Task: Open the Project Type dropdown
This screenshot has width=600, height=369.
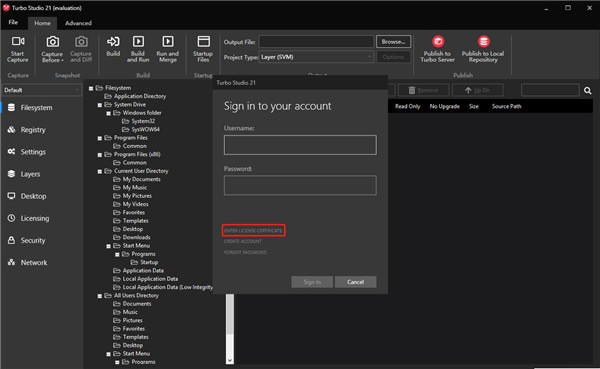Action: click(316, 57)
